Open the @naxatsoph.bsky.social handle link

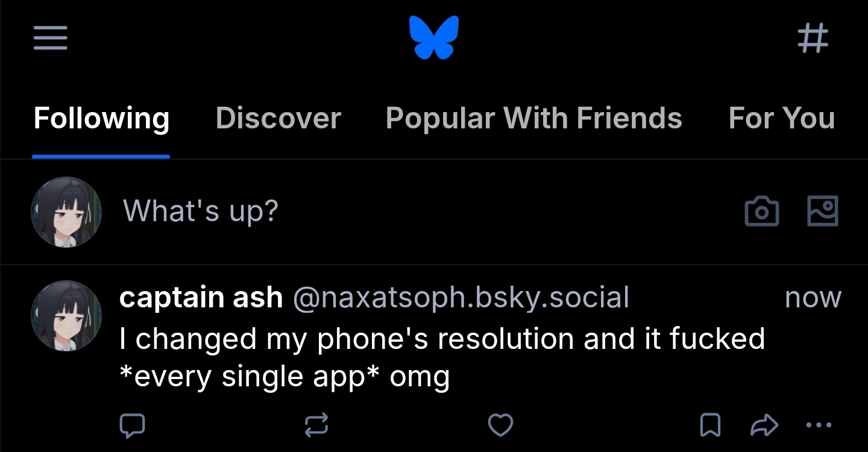click(461, 298)
